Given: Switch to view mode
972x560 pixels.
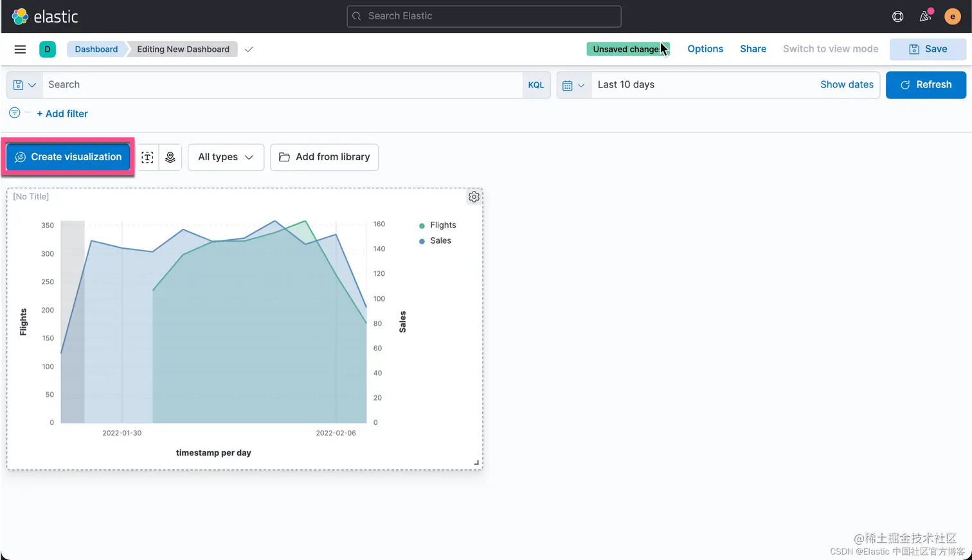Looking at the screenshot, I should click(831, 50).
